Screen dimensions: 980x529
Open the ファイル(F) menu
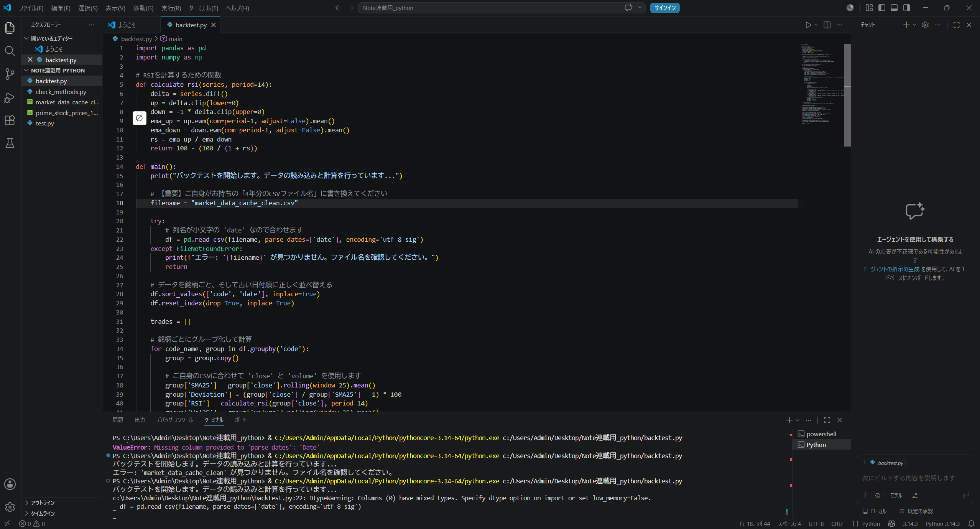tap(31, 8)
